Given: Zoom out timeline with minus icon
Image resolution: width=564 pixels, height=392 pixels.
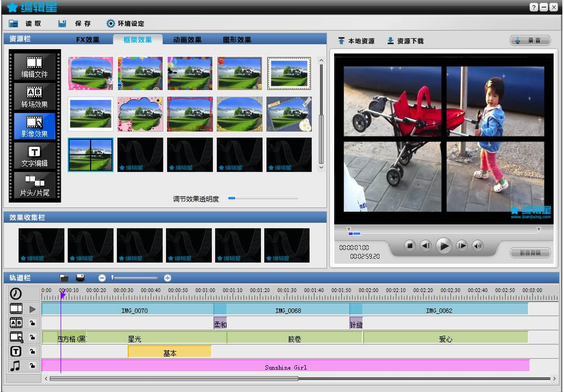Looking at the screenshot, I should click(x=102, y=278).
